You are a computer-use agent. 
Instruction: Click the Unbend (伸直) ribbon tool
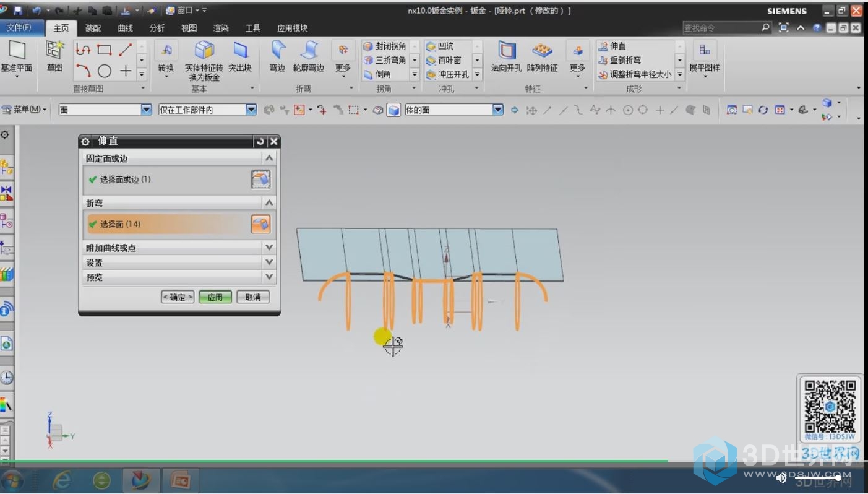612,46
